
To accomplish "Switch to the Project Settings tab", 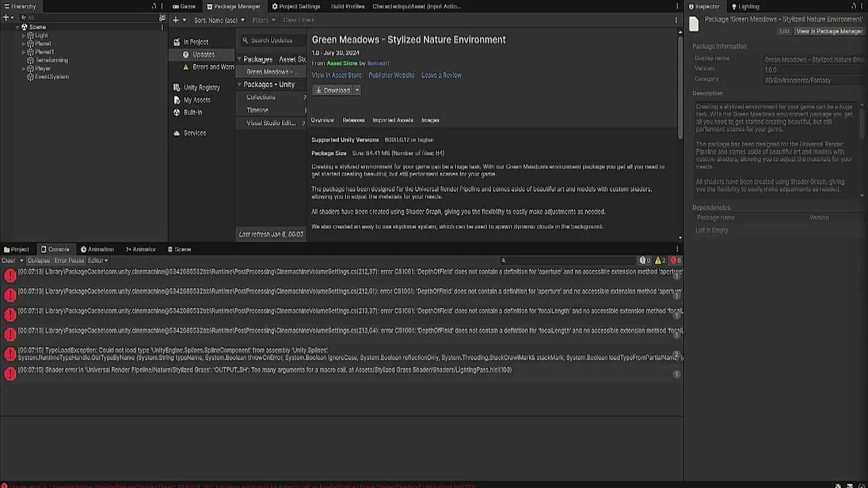I will (x=296, y=6).
